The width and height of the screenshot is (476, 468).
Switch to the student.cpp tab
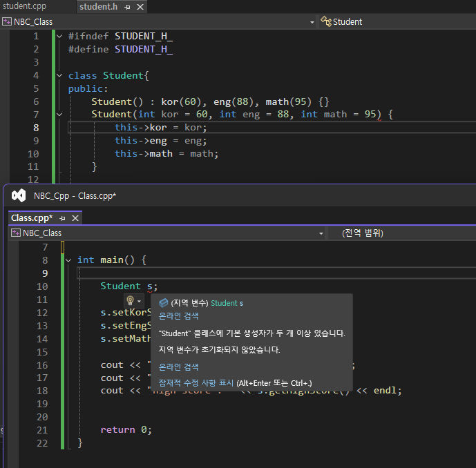pyautogui.click(x=25, y=6)
